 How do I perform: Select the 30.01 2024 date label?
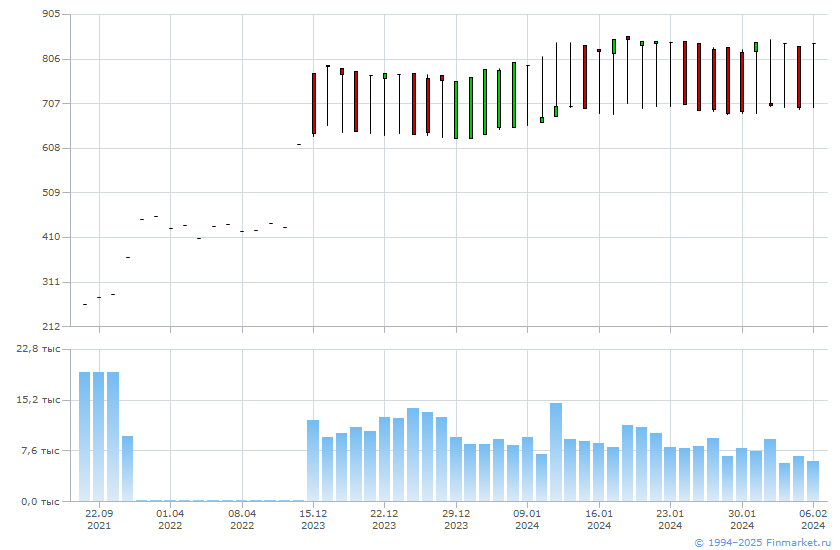coord(742,519)
